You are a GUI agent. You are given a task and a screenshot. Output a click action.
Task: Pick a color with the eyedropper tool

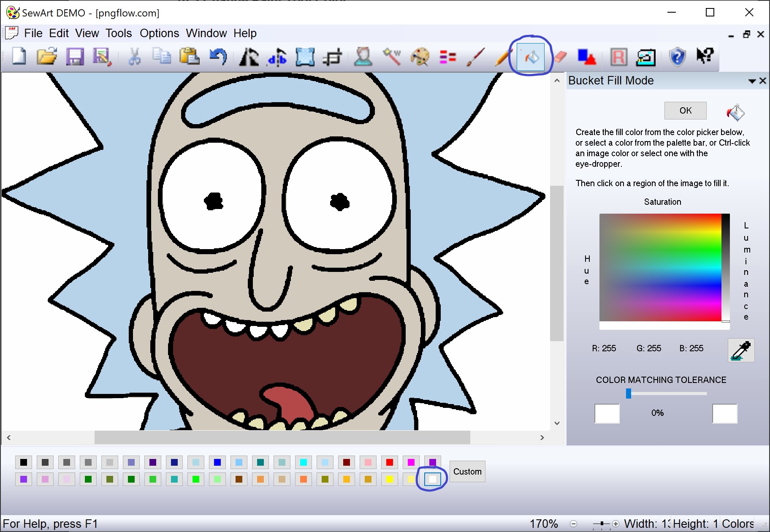pos(741,350)
